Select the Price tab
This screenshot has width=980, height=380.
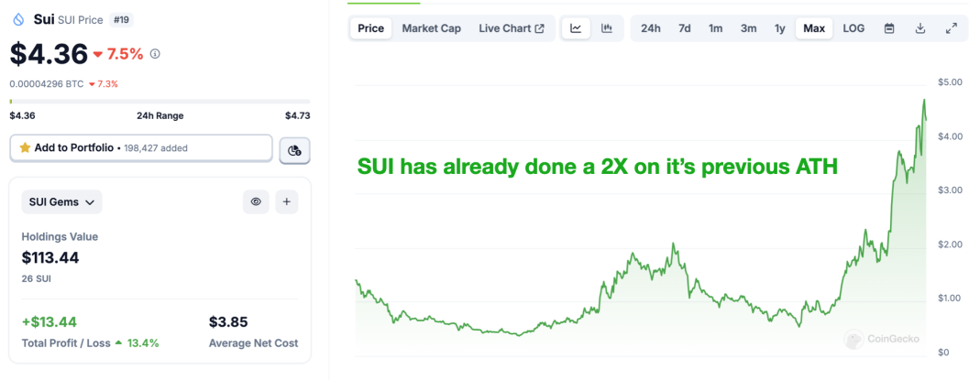tap(371, 28)
